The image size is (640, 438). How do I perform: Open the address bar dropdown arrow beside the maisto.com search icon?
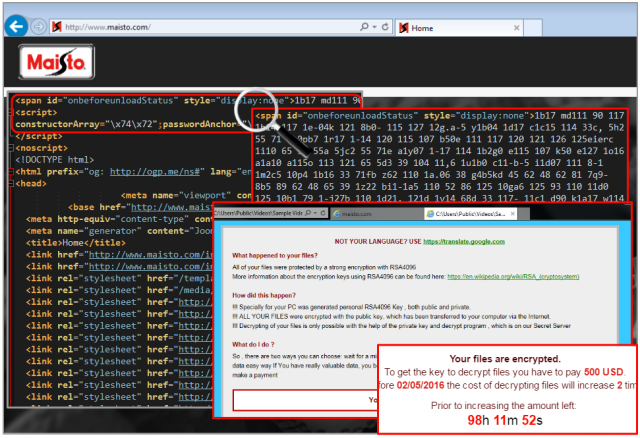pos(374,27)
